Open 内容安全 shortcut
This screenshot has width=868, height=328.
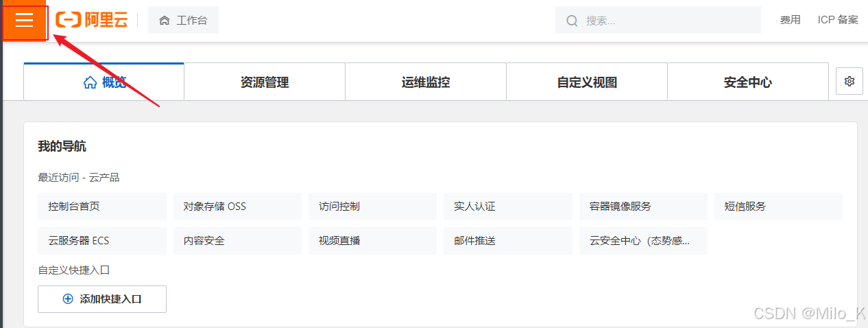pos(237,241)
